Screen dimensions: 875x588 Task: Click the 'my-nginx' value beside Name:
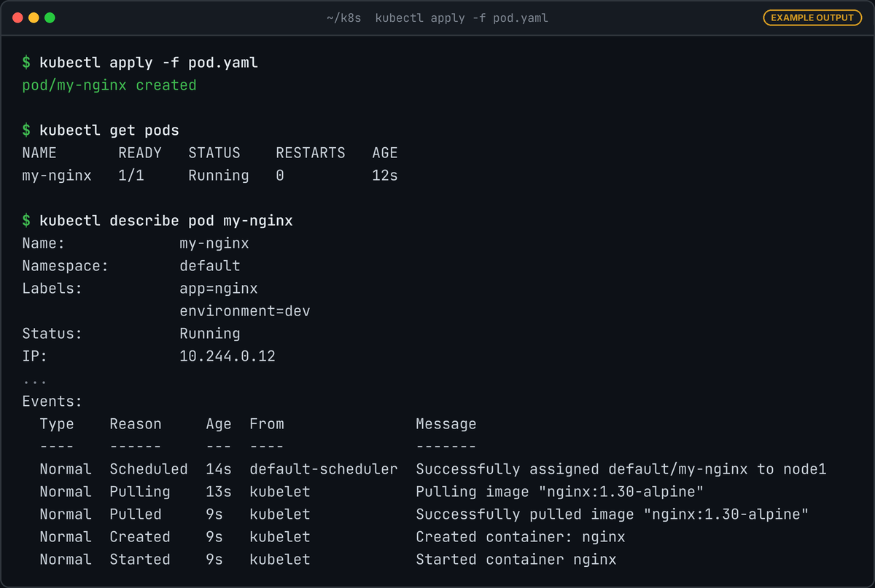coord(214,243)
